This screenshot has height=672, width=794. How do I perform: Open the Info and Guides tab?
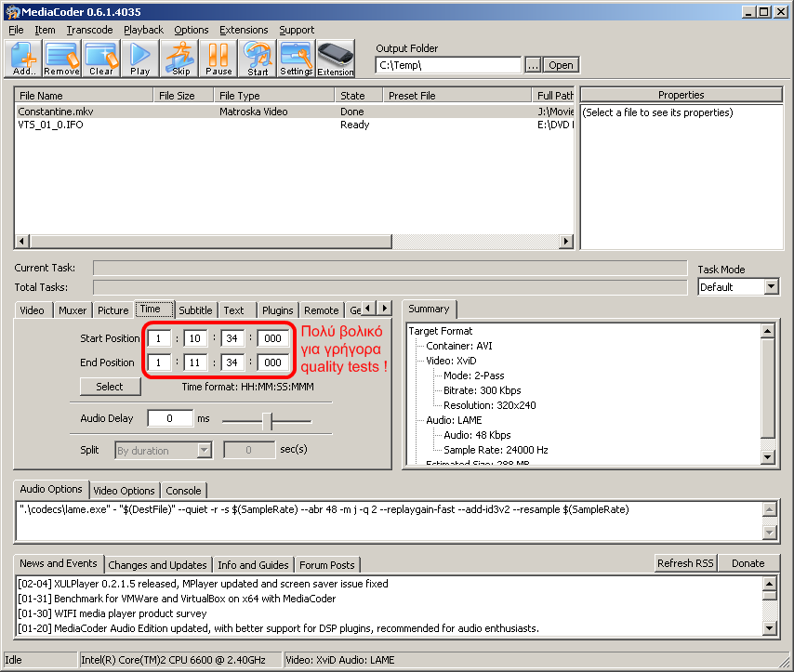[x=253, y=565]
